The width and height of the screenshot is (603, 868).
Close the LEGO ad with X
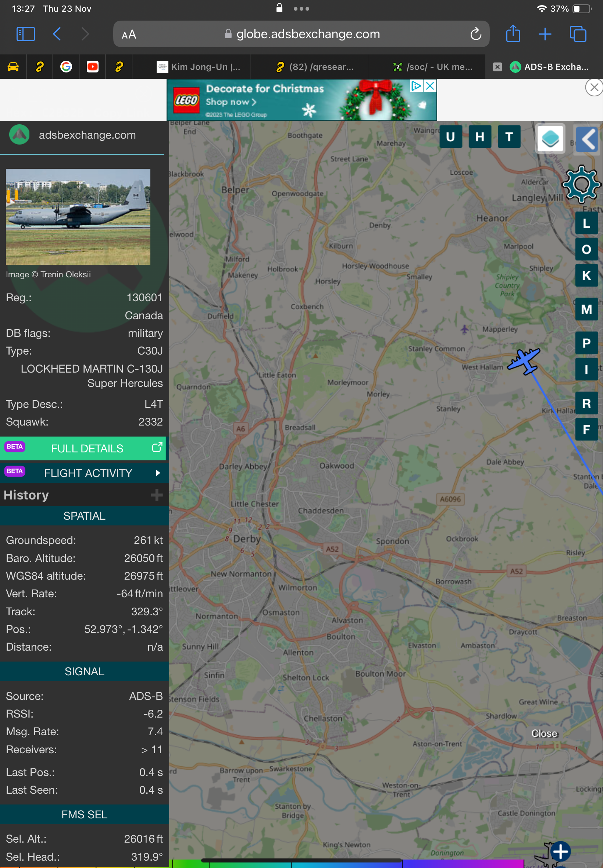[x=430, y=86]
